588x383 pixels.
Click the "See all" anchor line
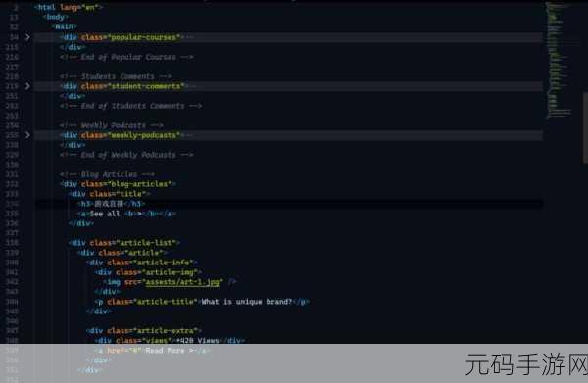point(126,214)
